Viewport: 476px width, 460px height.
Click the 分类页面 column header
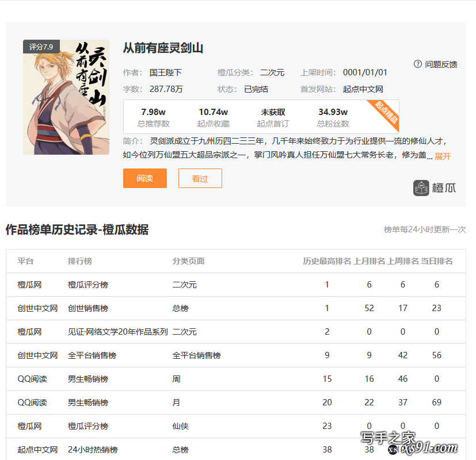[x=189, y=261]
